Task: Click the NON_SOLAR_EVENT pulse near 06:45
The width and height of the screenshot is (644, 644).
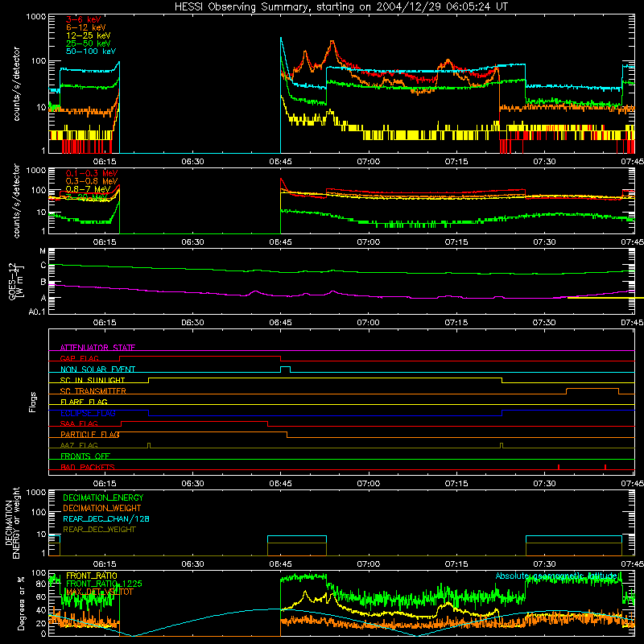Action: click(x=286, y=369)
